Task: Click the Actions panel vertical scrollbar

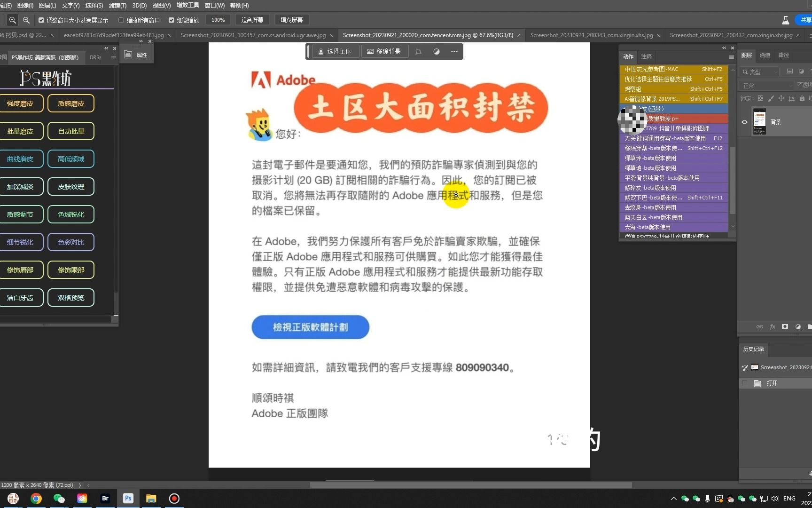Action: [733, 180]
